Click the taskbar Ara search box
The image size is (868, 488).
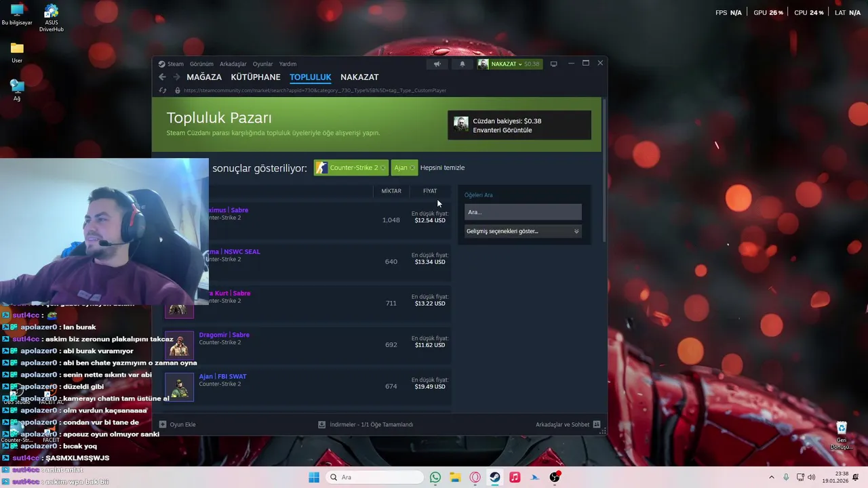point(374,477)
